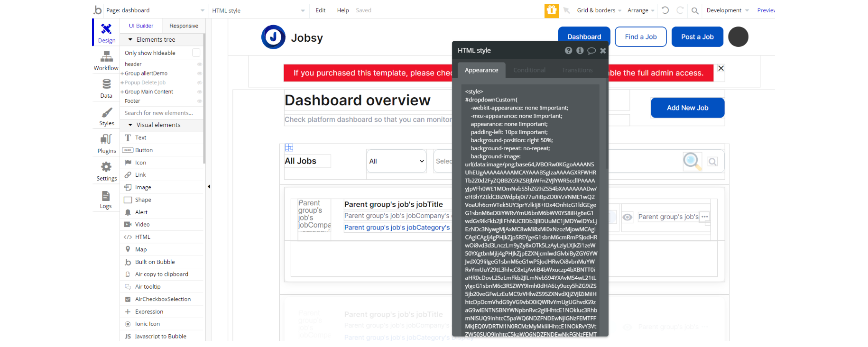This screenshot has height=347, width=868.
Task: Open the All filter dropdown on canvas
Action: [397, 161]
